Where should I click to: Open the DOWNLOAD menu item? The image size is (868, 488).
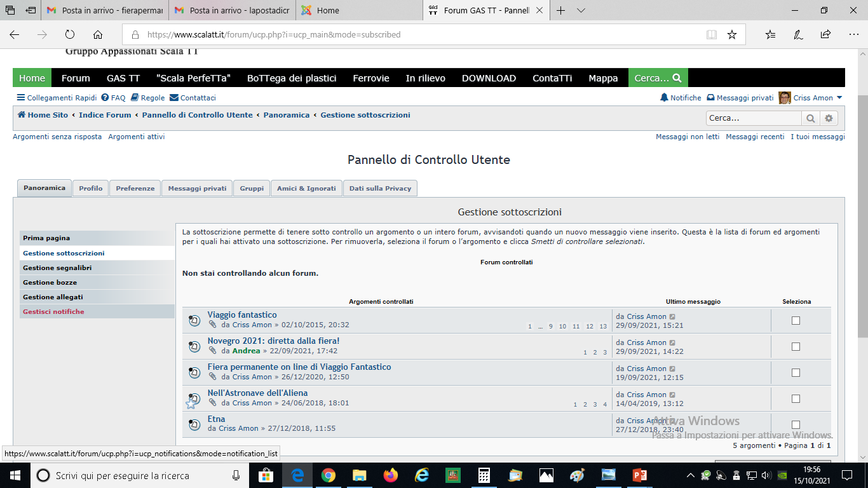pyautogui.click(x=489, y=78)
